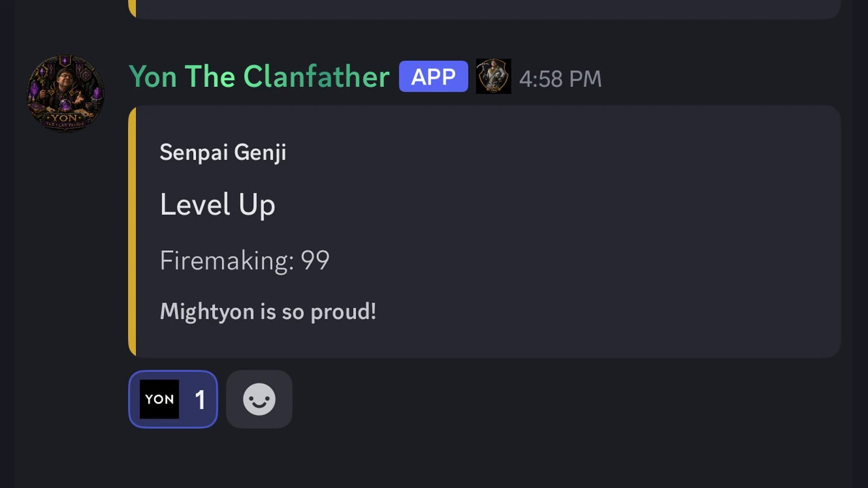This screenshot has height=488, width=868.
Task: Add a reaction with the smiley button
Action: coord(259,399)
